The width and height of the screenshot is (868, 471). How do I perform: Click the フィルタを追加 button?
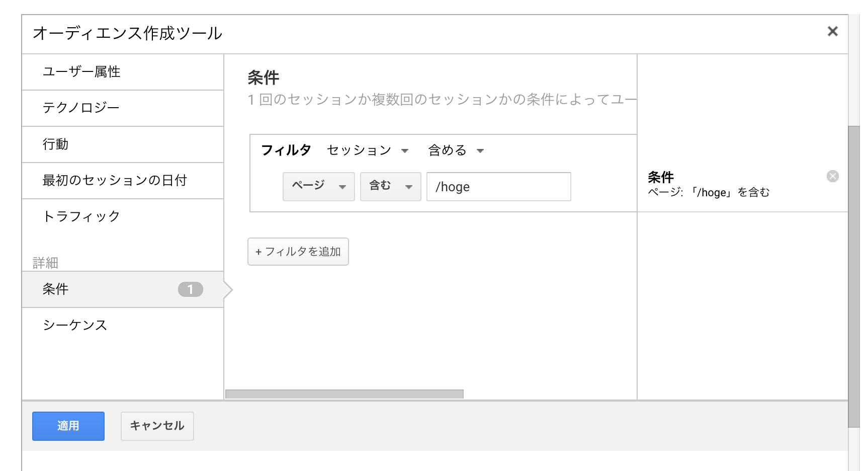[298, 252]
